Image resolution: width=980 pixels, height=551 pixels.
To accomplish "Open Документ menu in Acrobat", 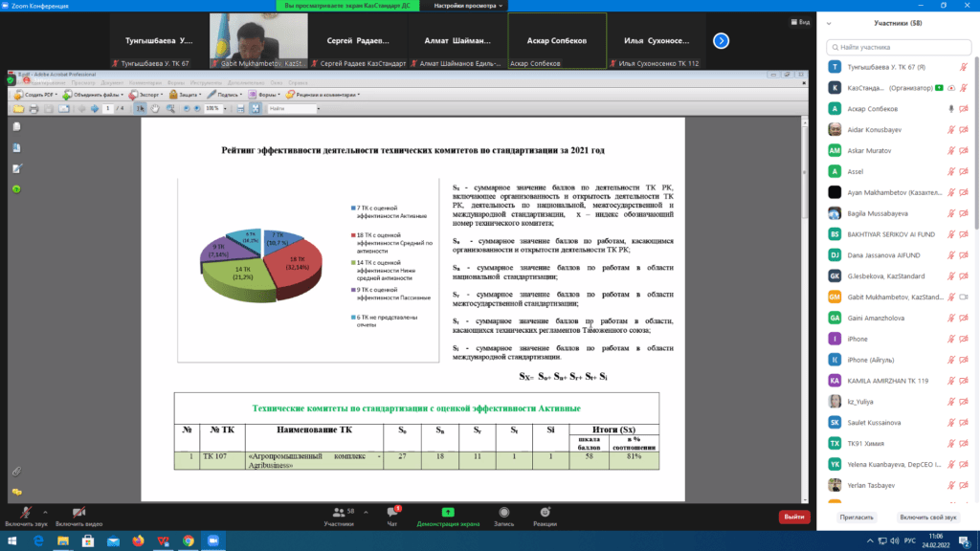I will click(x=112, y=82).
